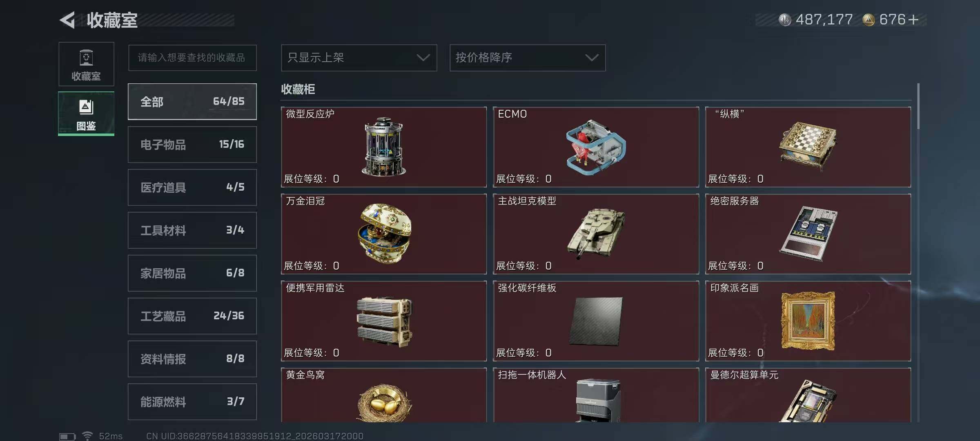Choose the “纵横” chessboard item

point(808,146)
